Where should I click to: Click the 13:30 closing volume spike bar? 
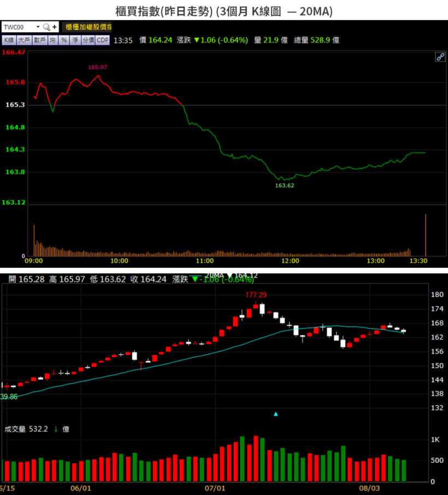[426, 235]
